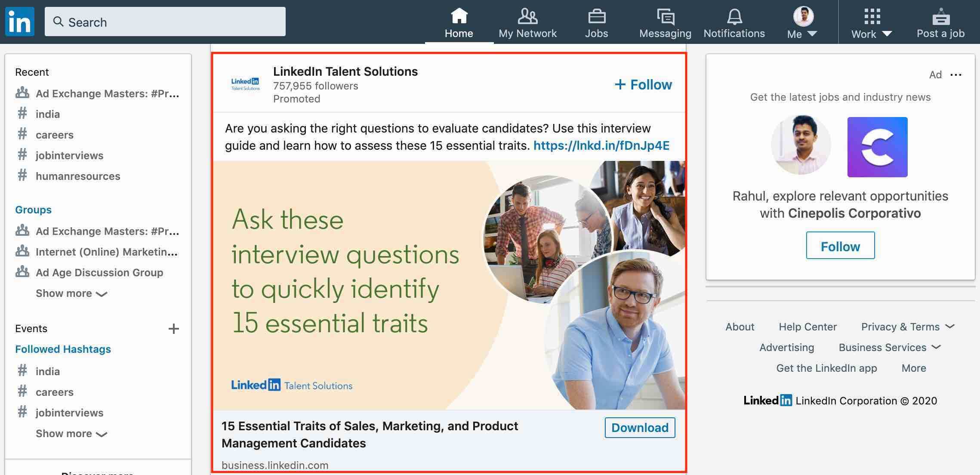980x475 pixels.
Task: Open the Home tab
Action: click(x=459, y=23)
